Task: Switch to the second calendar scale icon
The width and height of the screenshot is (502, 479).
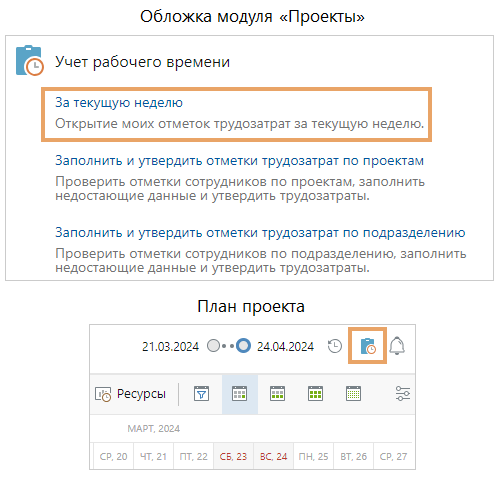Action: 277,394
